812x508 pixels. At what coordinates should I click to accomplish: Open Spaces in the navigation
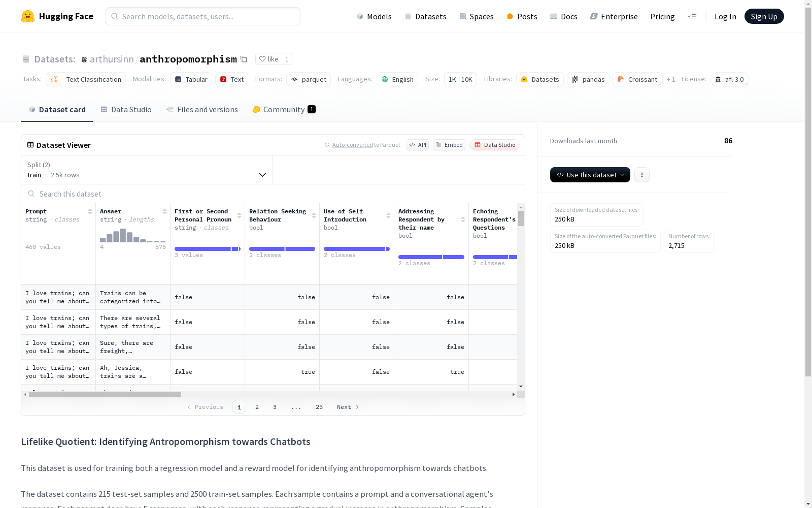click(x=477, y=16)
